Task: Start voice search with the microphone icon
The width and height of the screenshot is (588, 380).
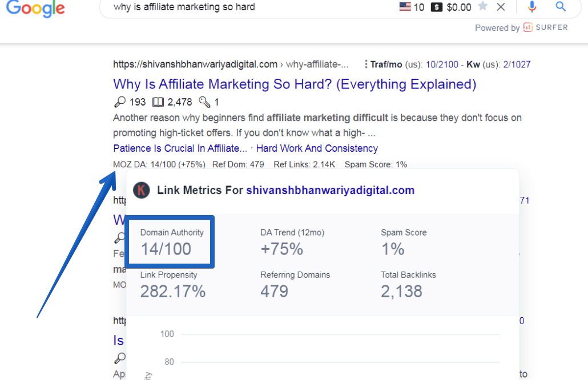Action: pos(531,6)
